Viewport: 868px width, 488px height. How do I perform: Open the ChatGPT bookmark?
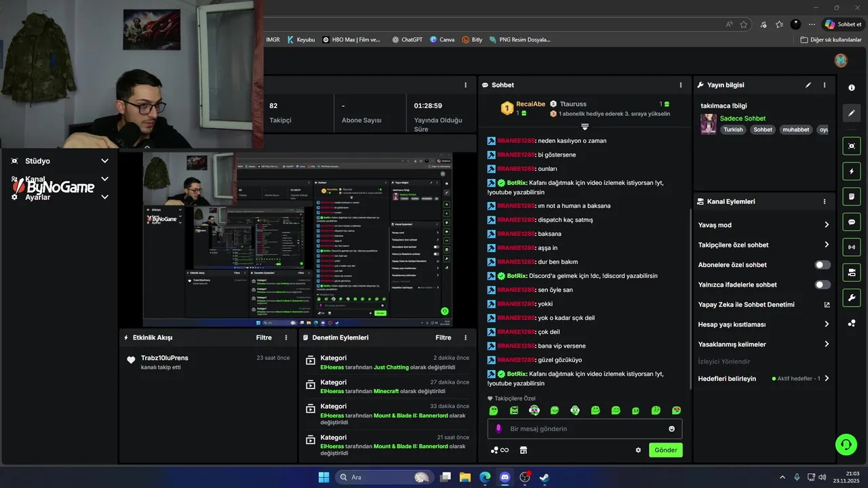(407, 40)
